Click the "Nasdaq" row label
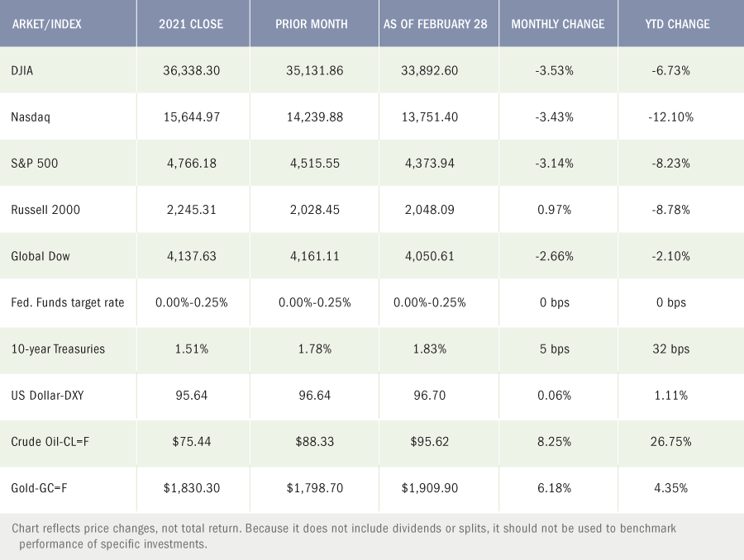 click(31, 117)
